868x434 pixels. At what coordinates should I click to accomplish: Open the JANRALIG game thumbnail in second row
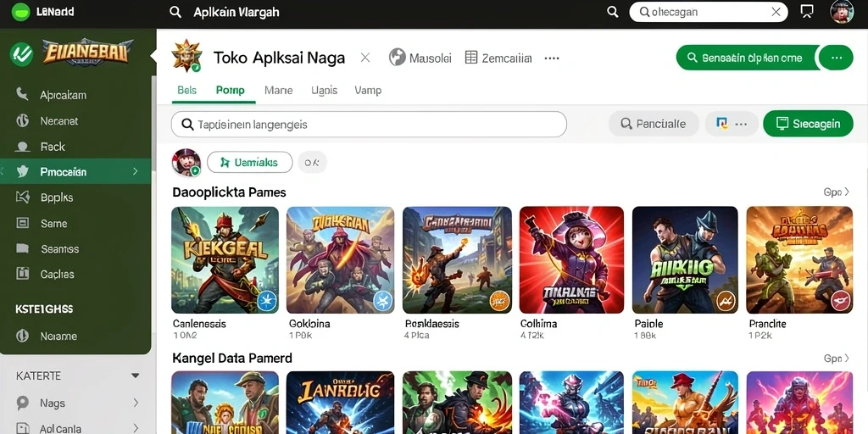(x=341, y=403)
